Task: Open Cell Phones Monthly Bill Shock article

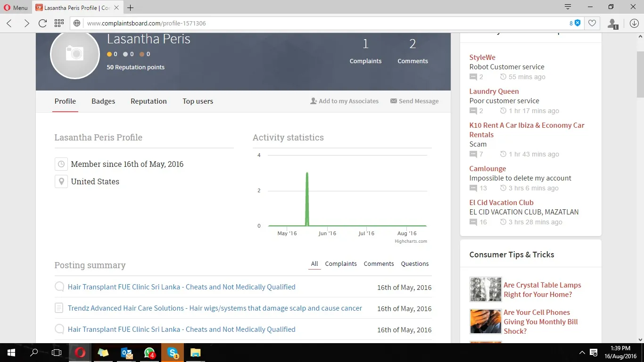Action: 541,322
